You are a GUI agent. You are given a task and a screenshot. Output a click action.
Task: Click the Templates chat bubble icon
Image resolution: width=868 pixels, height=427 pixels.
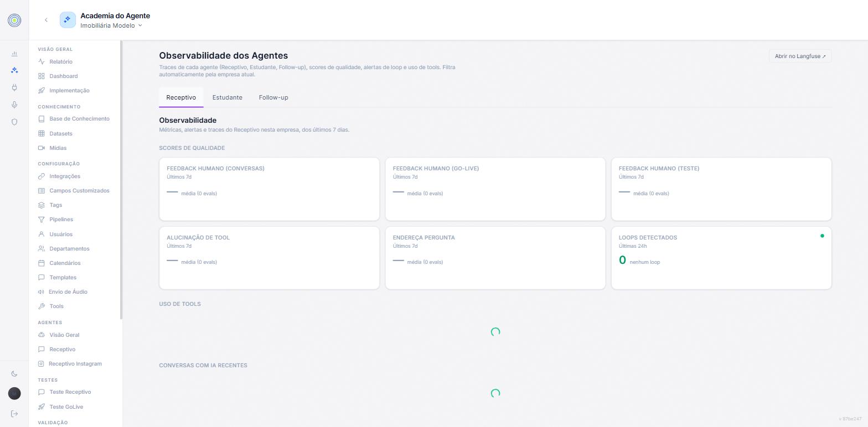42,278
